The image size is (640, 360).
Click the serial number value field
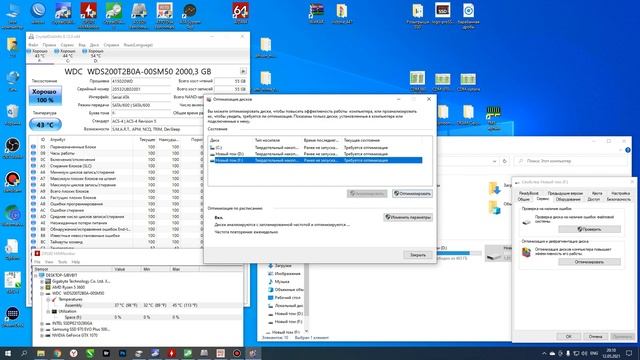(141, 89)
